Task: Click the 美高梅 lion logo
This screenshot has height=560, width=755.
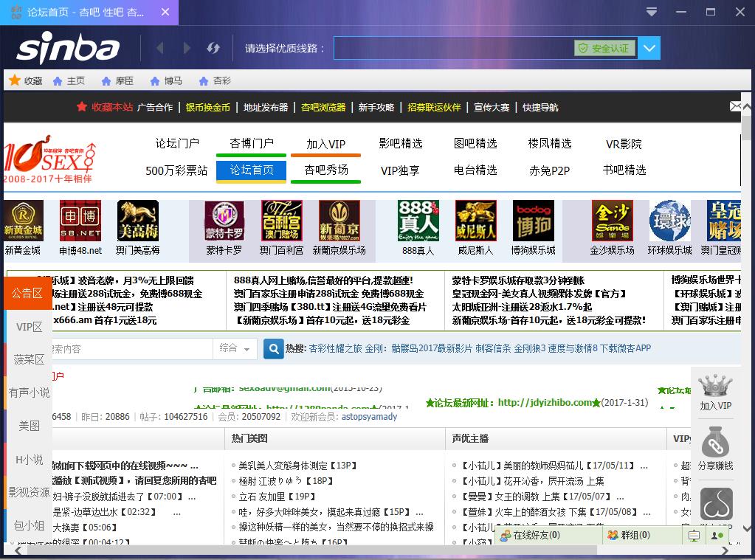Action: click(138, 221)
